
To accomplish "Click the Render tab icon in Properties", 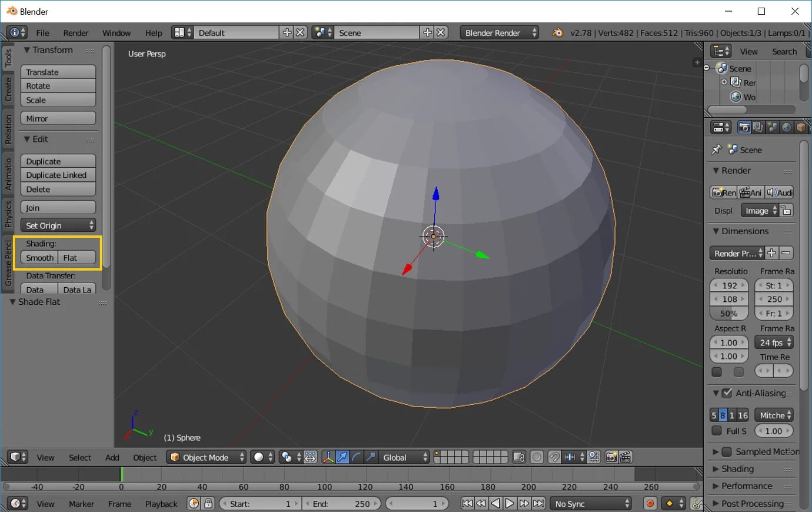I will 744,127.
